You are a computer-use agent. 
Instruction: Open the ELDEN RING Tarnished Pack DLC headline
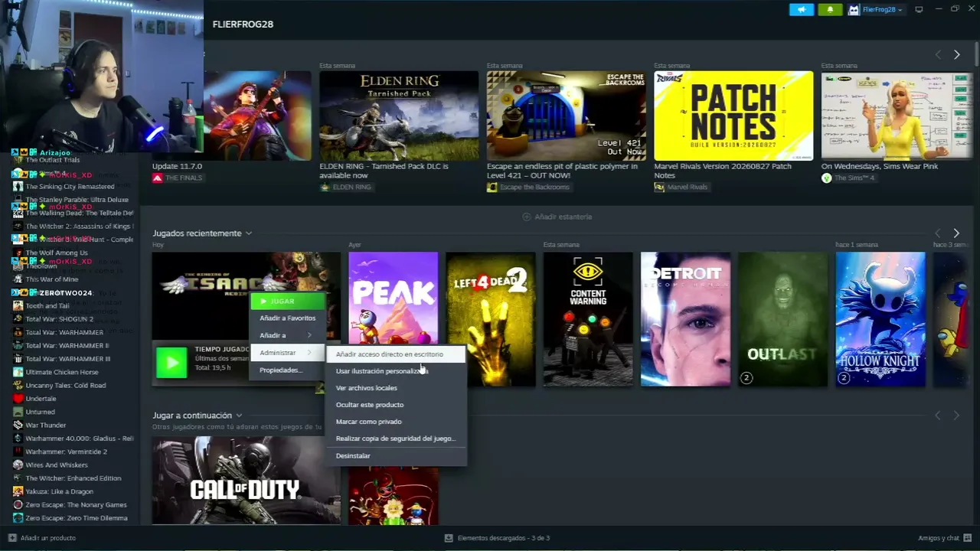pyautogui.click(x=384, y=171)
